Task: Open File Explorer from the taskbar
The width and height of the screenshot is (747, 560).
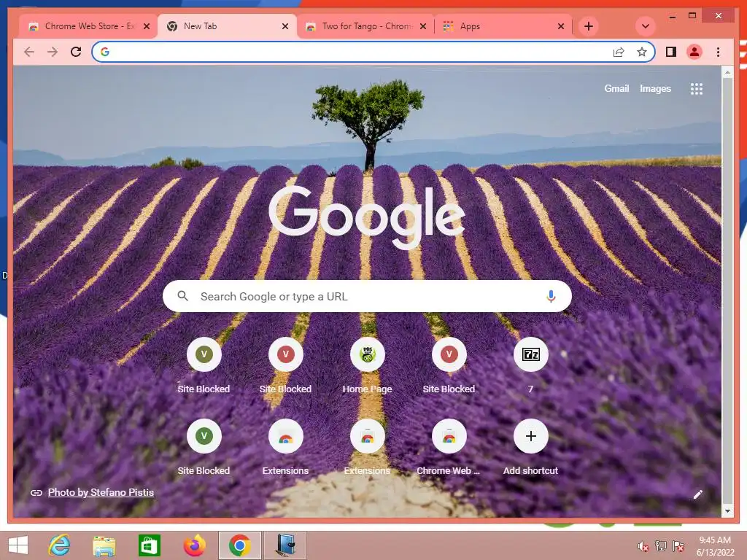Action: click(x=104, y=545)
